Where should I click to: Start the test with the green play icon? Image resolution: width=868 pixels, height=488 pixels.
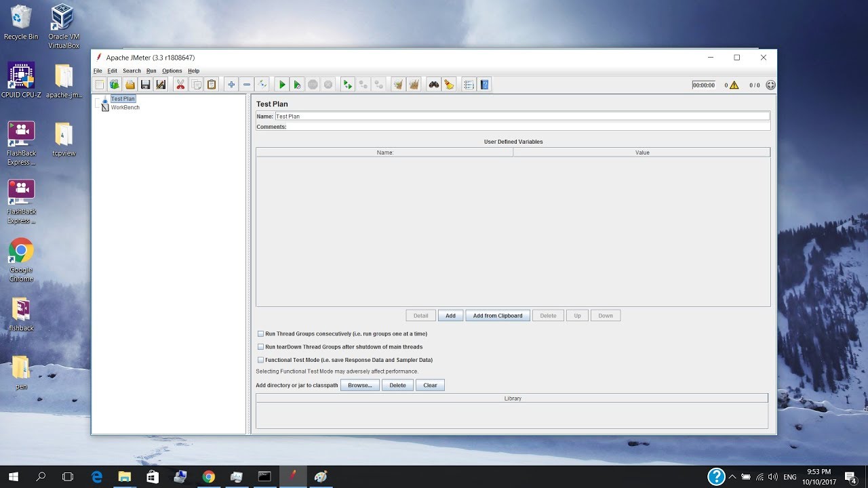click(282, 85)
